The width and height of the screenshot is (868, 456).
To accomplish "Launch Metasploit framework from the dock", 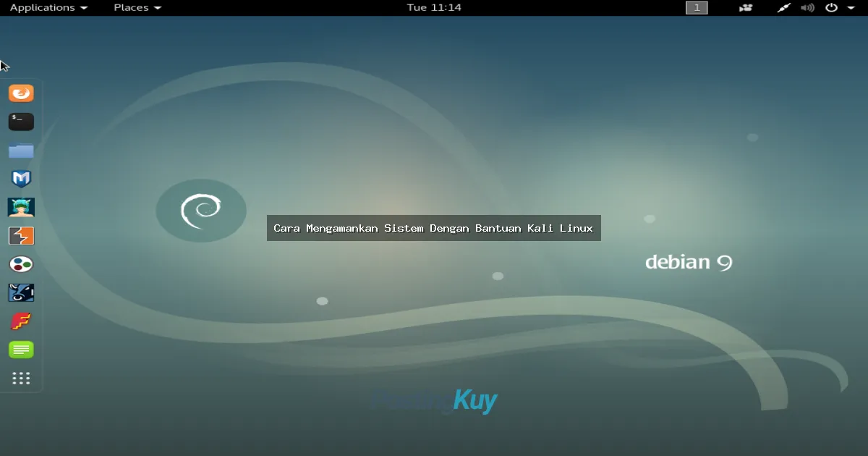I will tap(21, 179).
